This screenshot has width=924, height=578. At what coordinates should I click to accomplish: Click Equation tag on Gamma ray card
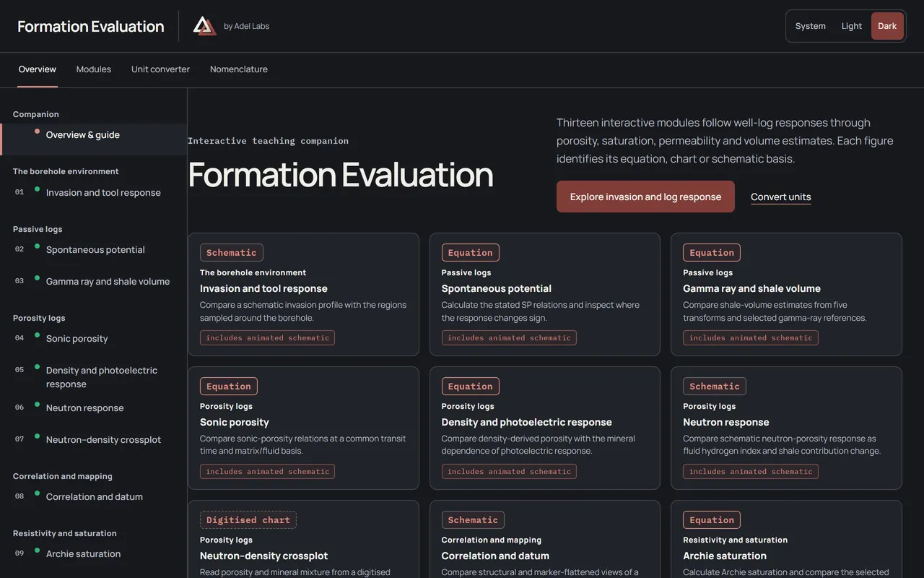(712, 253)
